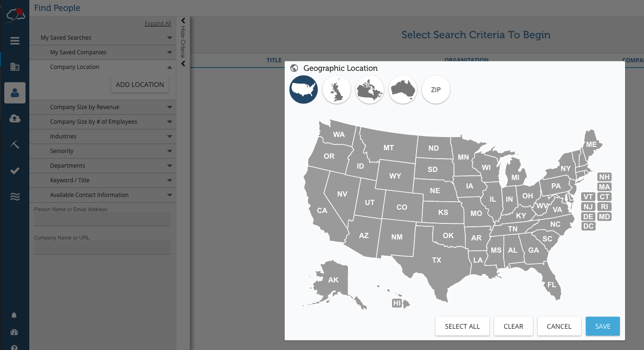Choose the Canada map icon
This screenshot has width=644, height=350.
[x=370, y=90]
